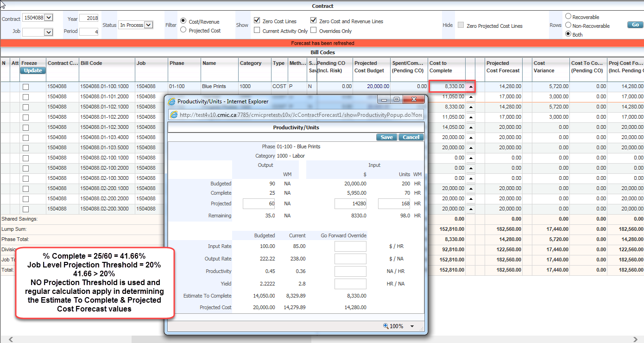The image size is (644, 343).
Task: Open zoom level dropdown arrow in popup
Action: [x=412, y=326]
